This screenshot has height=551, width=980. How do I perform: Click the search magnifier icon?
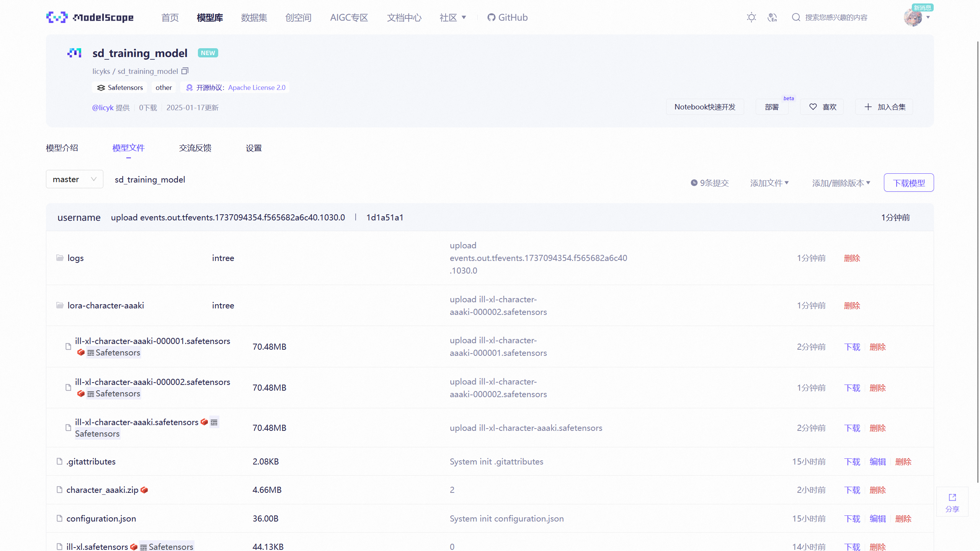pyautogui.click(x=796, y=17)
